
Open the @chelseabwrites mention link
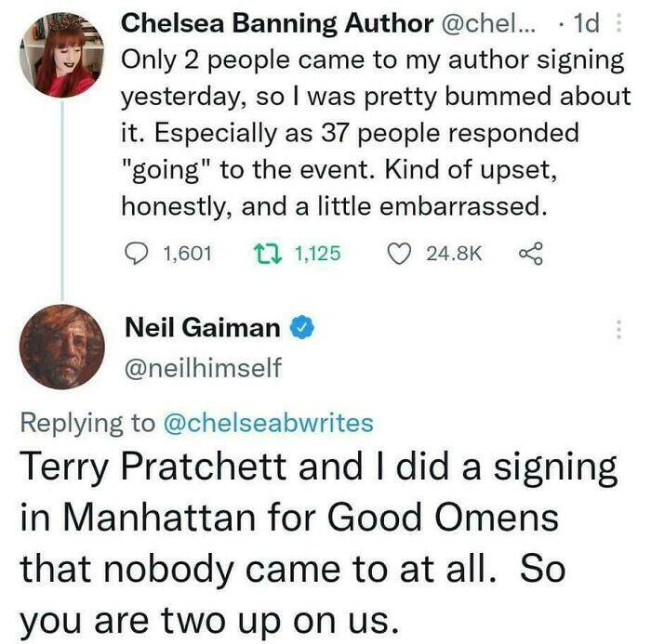click(268, 423)
